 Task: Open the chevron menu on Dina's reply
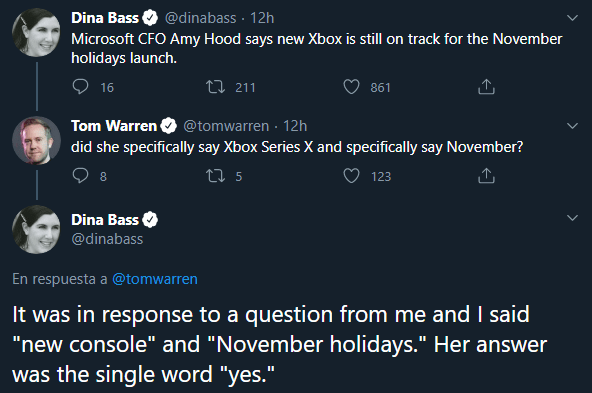572,218
